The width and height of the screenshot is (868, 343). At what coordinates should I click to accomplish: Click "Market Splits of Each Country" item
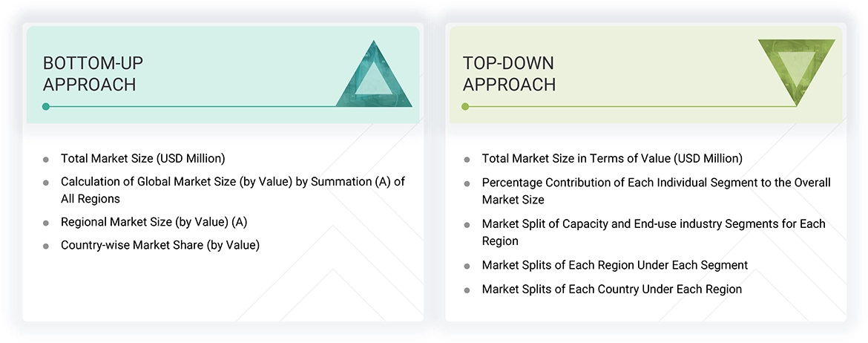(x=611, y=289)
